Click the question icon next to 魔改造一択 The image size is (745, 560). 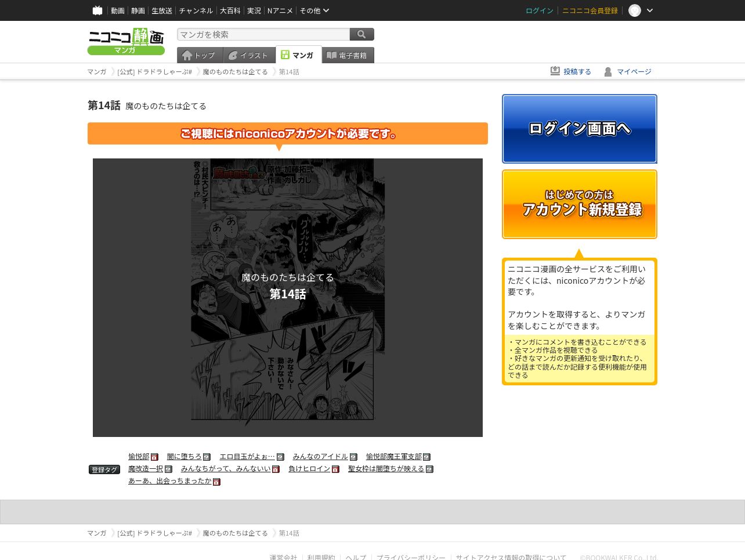coord(169,469)
